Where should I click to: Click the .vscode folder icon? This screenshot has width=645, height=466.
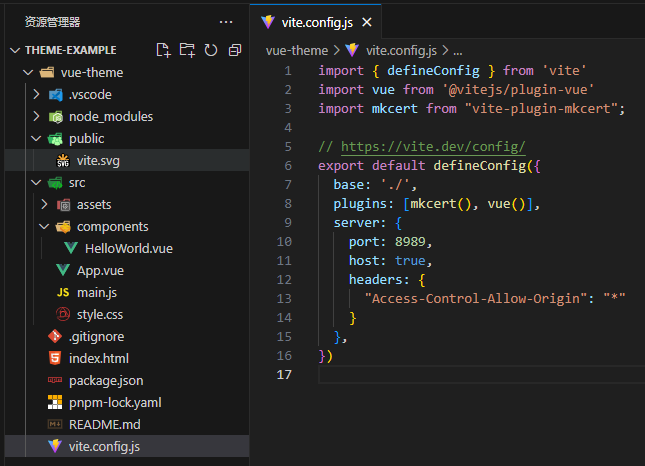[56, 95]
